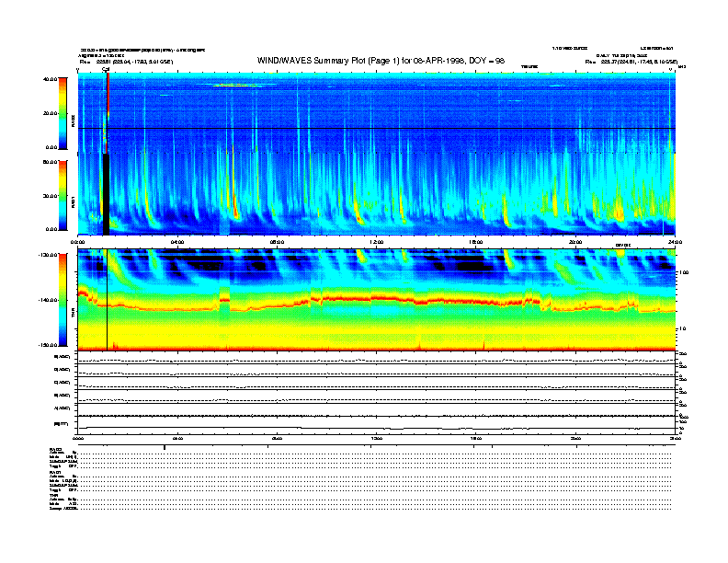This screenshot has width=728, height=563.
Task: Click the bottommost line plot label
Action: 62,424
